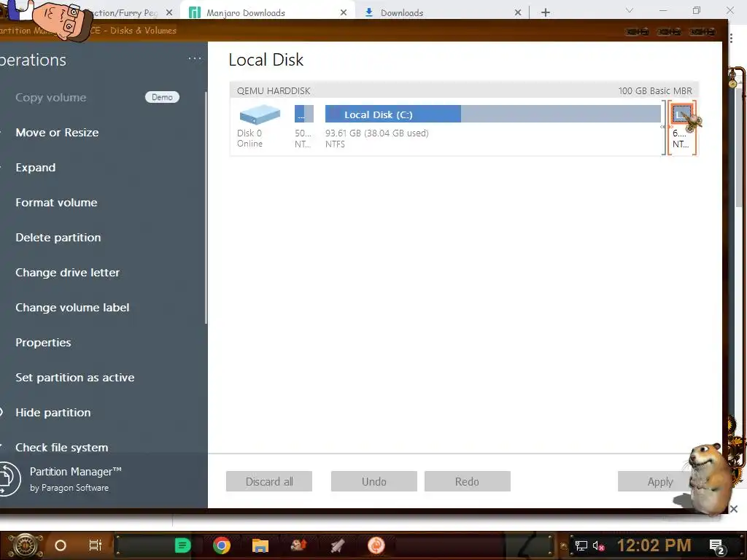Select Delete partition operation
Screen dimensions: 747x560
(x=58, y=238)
